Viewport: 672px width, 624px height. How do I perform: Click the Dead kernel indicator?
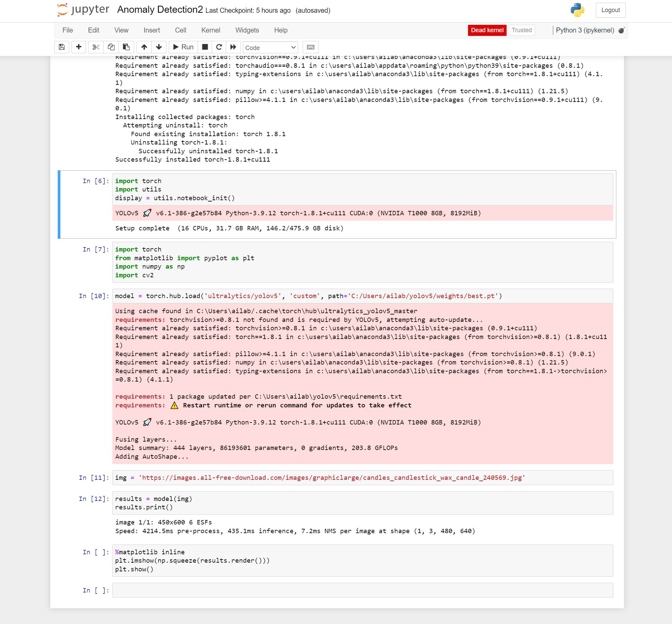(x=487, y=30)
